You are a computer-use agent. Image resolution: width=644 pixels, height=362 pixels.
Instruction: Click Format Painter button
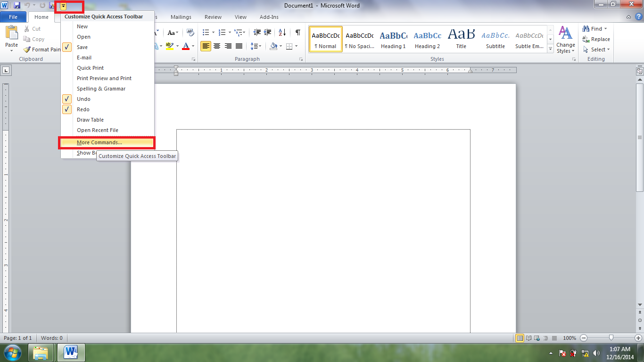point(41,49)
